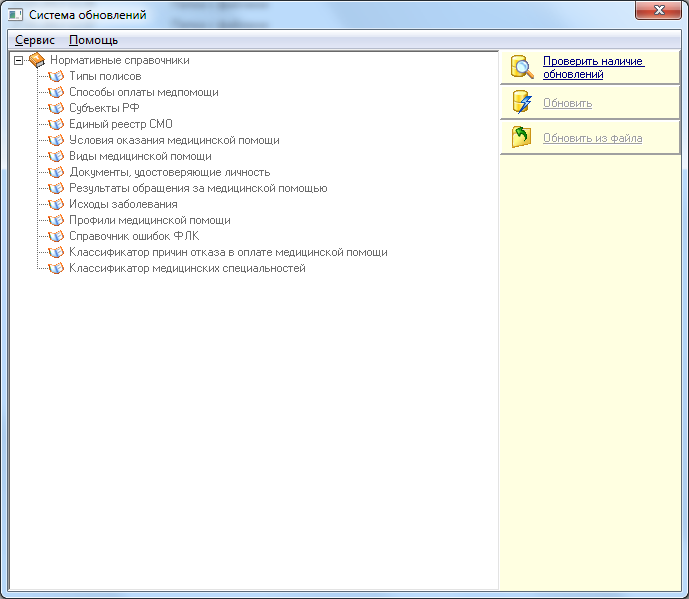The width and height of the screenshot is (689, 599).
Task: Click the book icon beside Результаты обращения за медицинской помощью
Action: pos(56,188)
